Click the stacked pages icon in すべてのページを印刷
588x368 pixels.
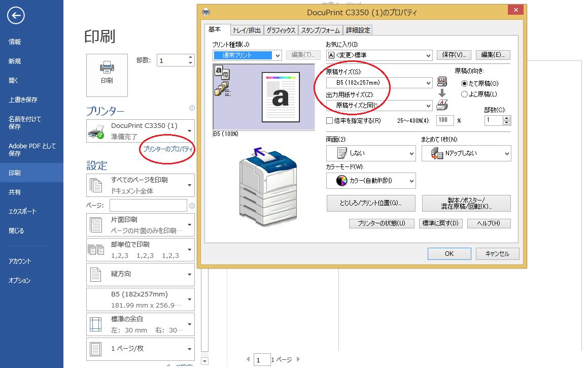(96, 185)
